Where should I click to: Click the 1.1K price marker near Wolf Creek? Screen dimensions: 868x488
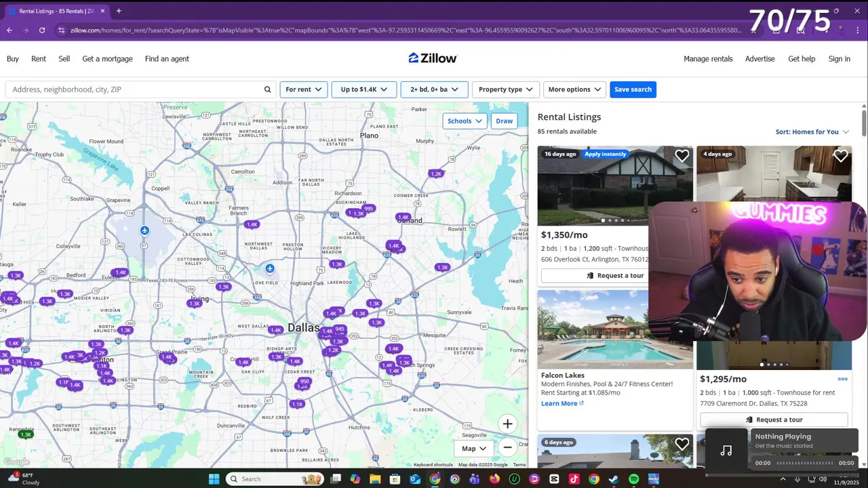(x=297, y=404)
